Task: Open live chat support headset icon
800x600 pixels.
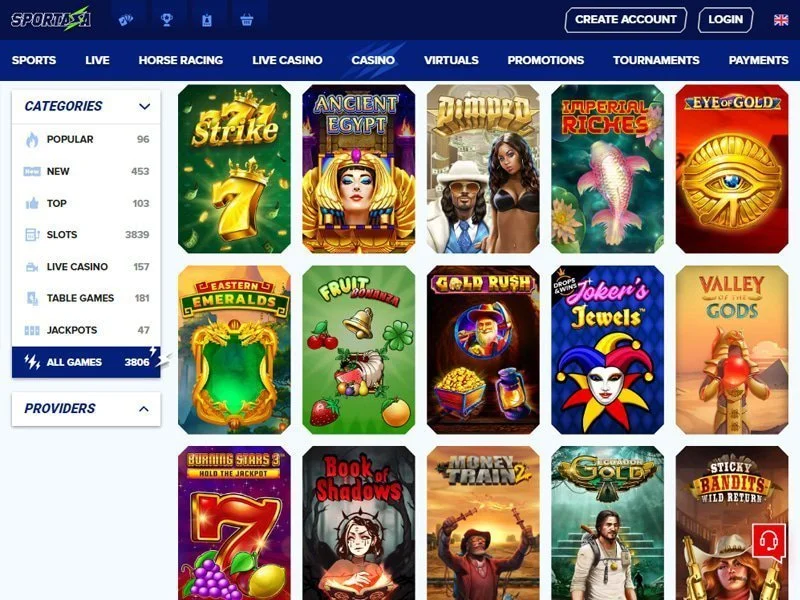Action: click(x=768, y=541)
